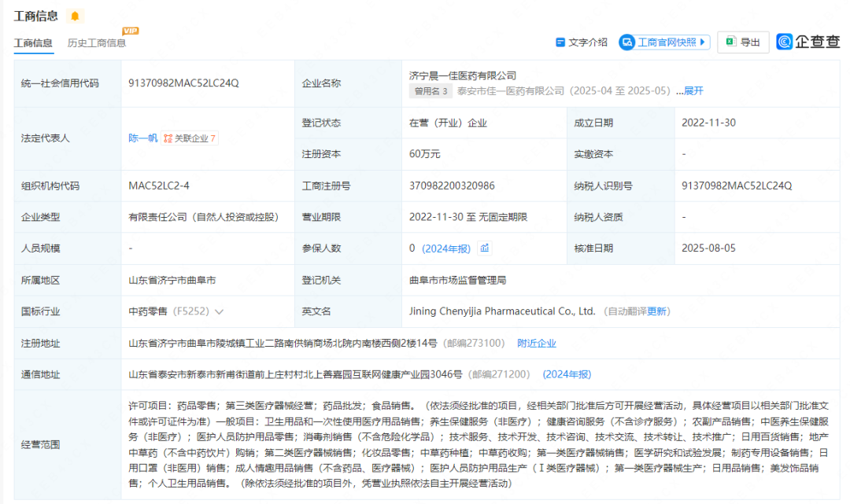Open the 参保人数 trend chart icon
The height and width of the screenshot is (504, 850).
485,248
